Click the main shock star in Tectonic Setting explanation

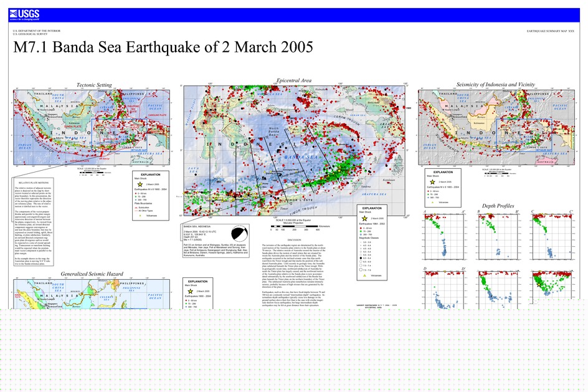140,184
